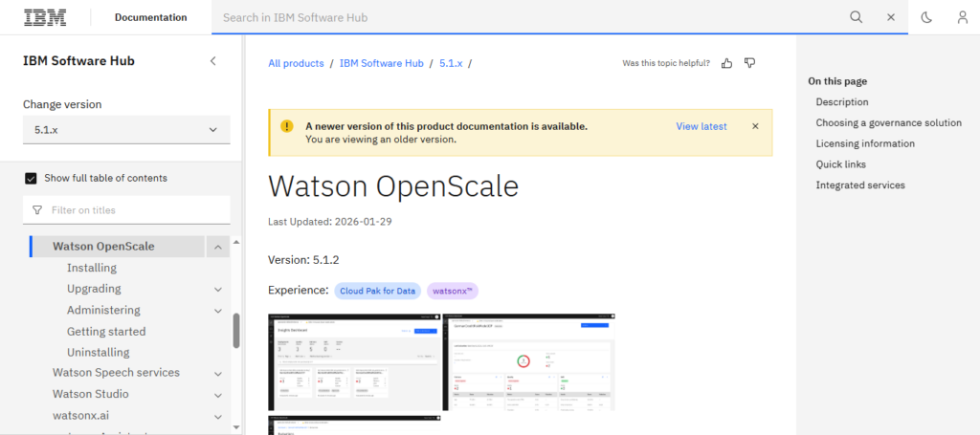This screenshot has height=435, width=980.
Task: Click the IBM logo
Action: pyautogui.click(x=45, y=17)
